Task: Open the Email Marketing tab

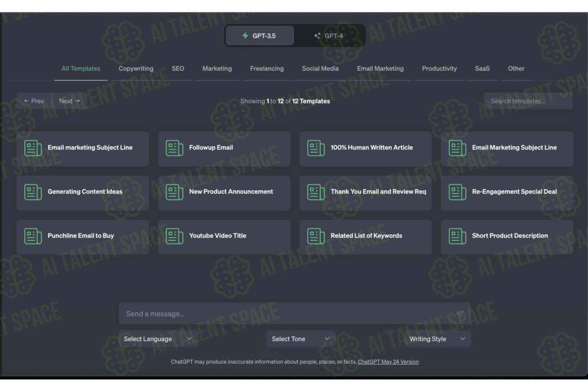Action: pyautogui.click(x=380, y=69)
